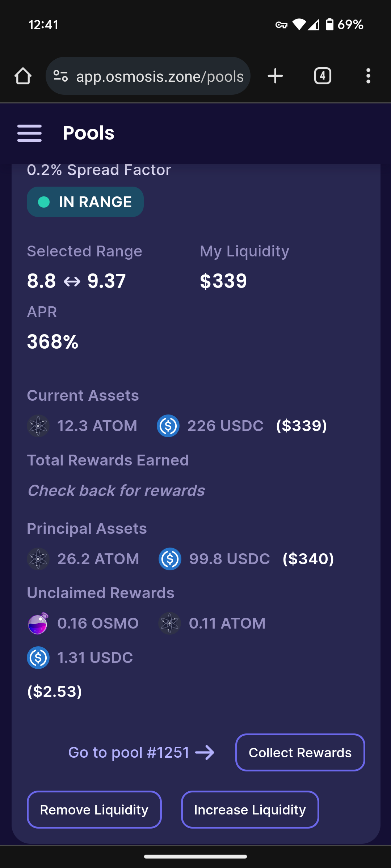Tap the USDC icon next to 1.31 USDC
This screenshot has height=868, width=391.
click(x=38, y=658)
